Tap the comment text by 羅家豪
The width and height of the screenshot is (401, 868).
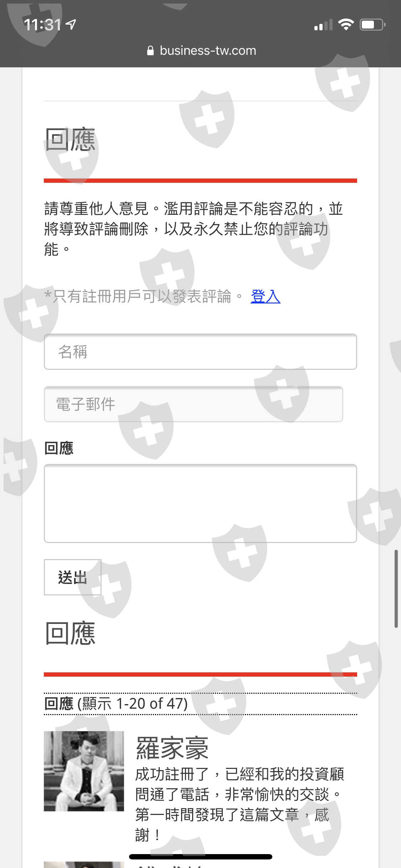(240, 805)
